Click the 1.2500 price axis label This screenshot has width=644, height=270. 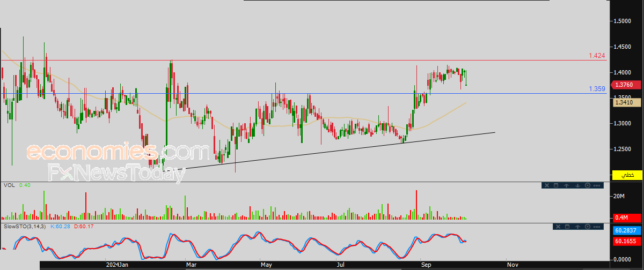coord(622,149)
